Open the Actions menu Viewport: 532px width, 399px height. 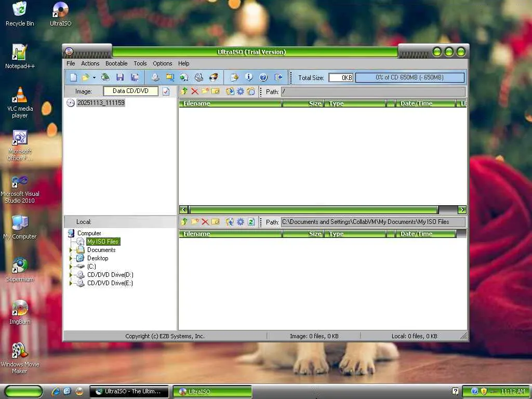(90, 63)
